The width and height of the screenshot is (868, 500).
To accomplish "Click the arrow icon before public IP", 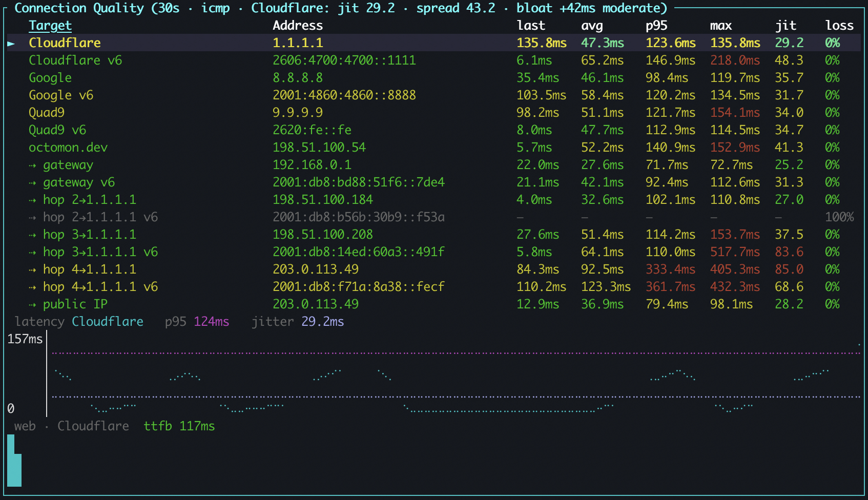I will coord(32,305).
